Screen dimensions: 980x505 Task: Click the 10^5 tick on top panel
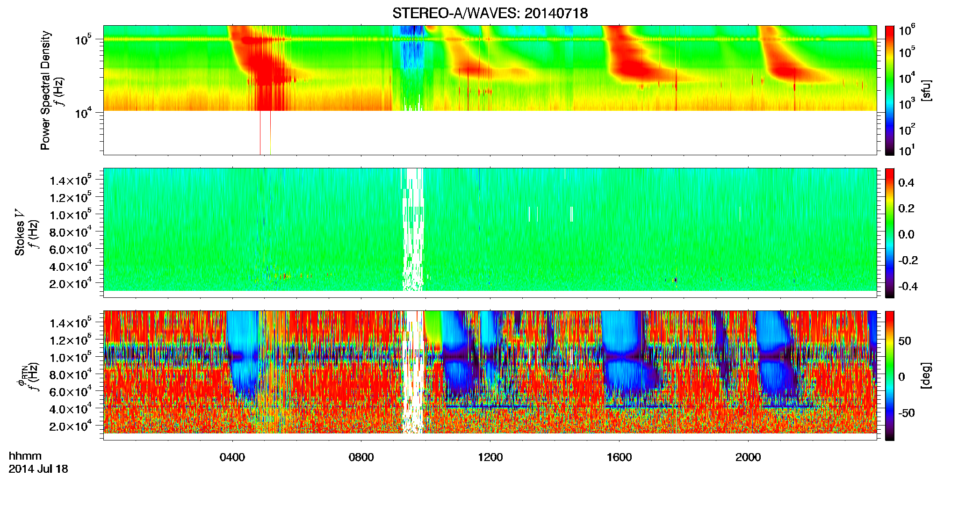point(83,39)
